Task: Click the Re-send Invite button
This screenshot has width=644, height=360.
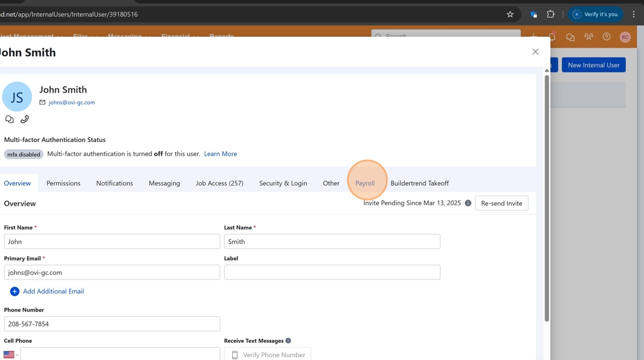Action: pyautogui.click(x=501, y=203)
